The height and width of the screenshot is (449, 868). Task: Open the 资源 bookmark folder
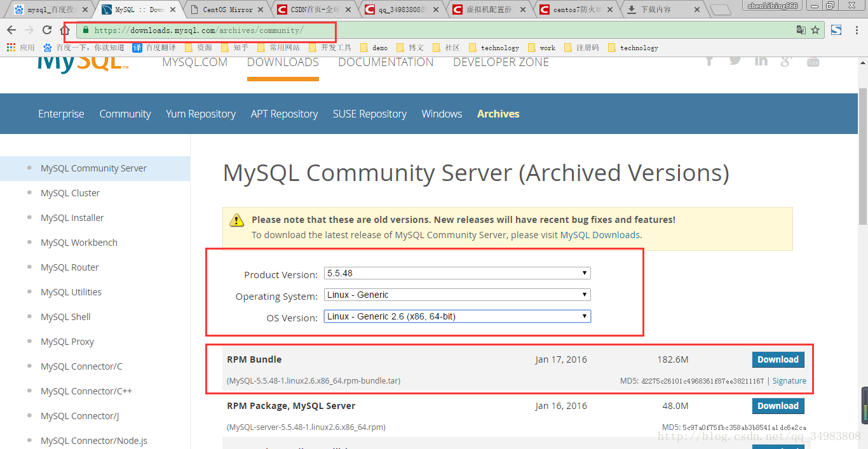click(x=198, y=48)
